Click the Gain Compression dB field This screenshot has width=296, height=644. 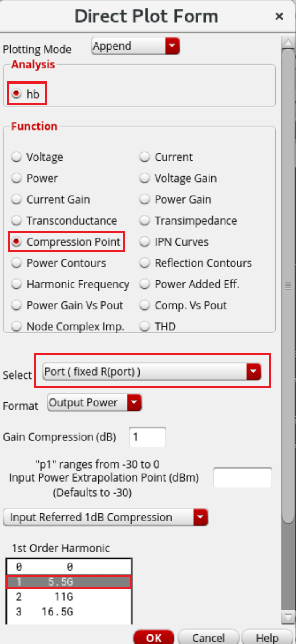(x=147, y=437)
